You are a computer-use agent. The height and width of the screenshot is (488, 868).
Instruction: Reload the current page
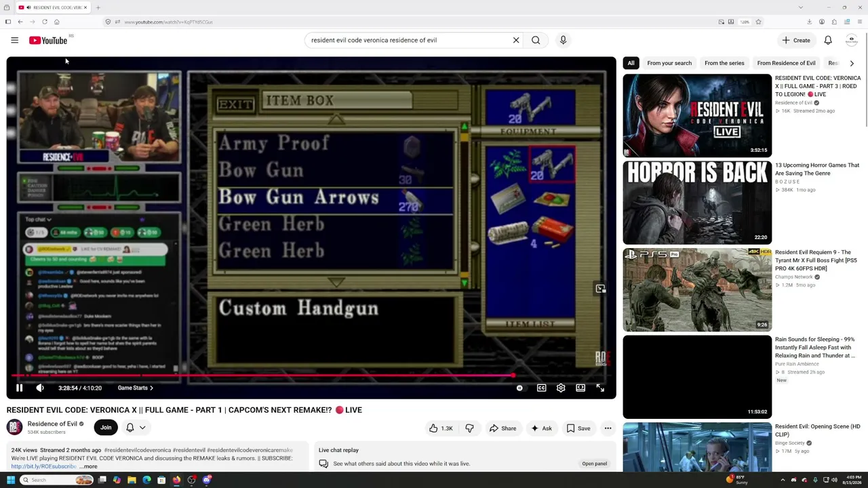[x=45, y=22]
